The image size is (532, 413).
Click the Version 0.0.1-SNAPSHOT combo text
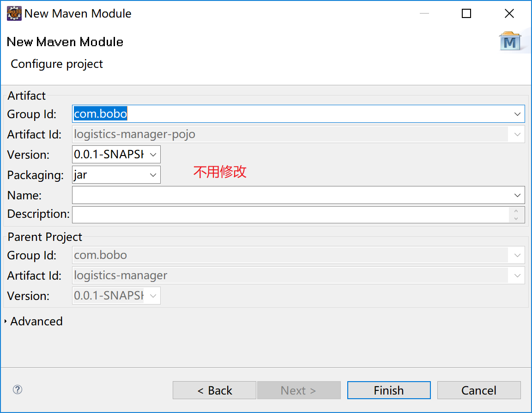pyautogui.click(x=109, y=155)
